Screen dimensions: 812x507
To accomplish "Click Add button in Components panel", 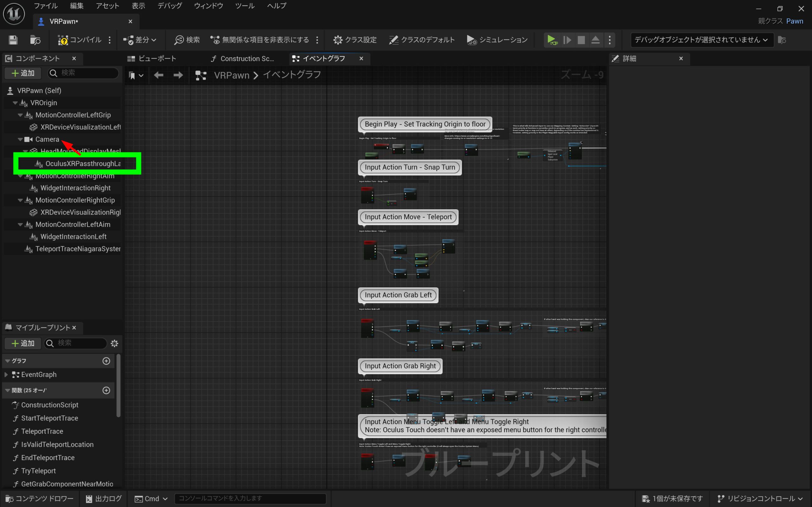I will coord(23,73).
